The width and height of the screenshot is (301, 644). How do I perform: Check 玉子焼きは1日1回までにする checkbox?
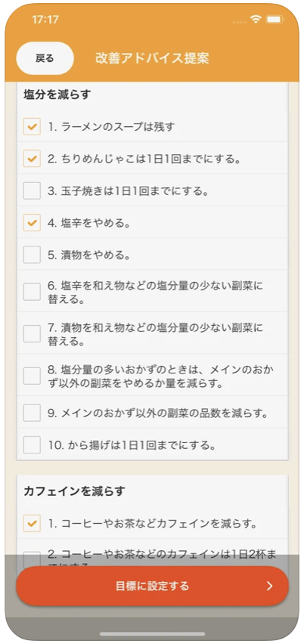(32, 190)
